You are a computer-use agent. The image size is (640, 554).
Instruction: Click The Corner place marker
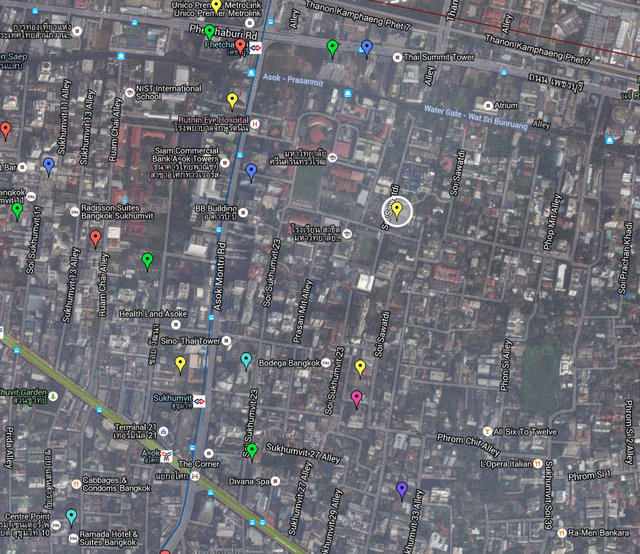coord(209,453)
